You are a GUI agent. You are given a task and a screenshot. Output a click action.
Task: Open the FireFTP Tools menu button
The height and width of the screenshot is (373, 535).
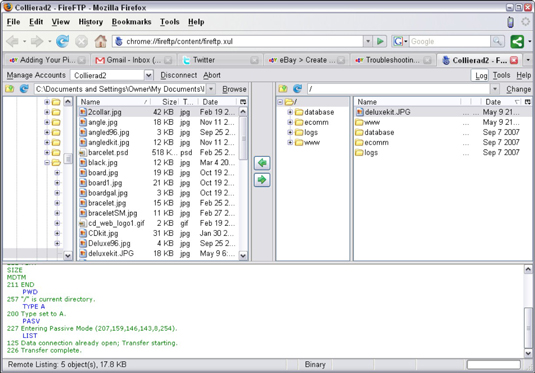point(501,75)
